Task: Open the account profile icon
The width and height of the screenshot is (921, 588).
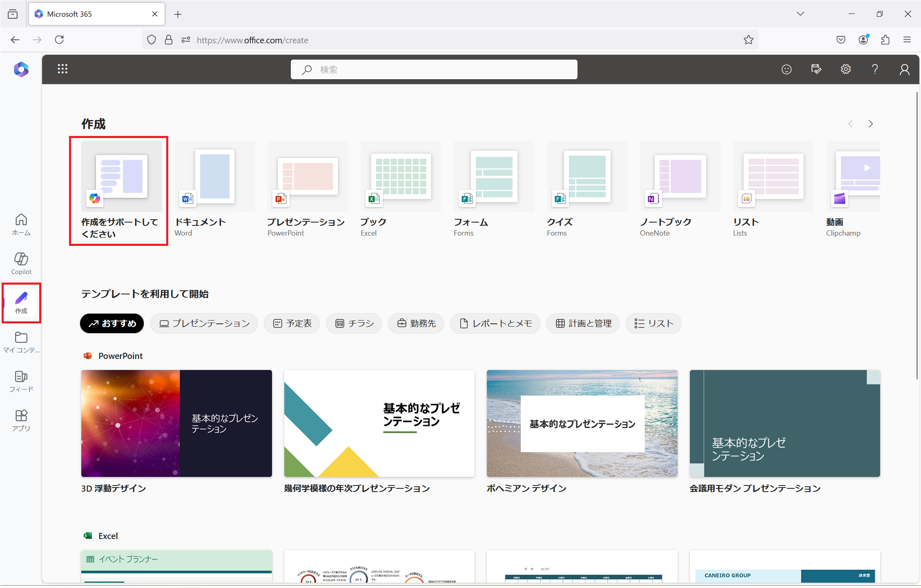Action: [904, 69]
